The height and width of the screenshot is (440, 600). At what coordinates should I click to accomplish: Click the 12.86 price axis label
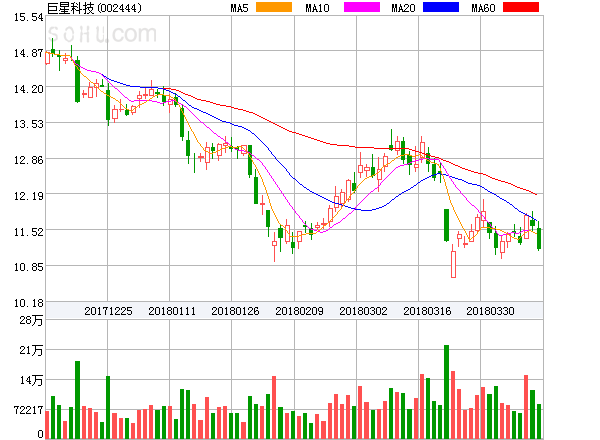click(29, 160)
